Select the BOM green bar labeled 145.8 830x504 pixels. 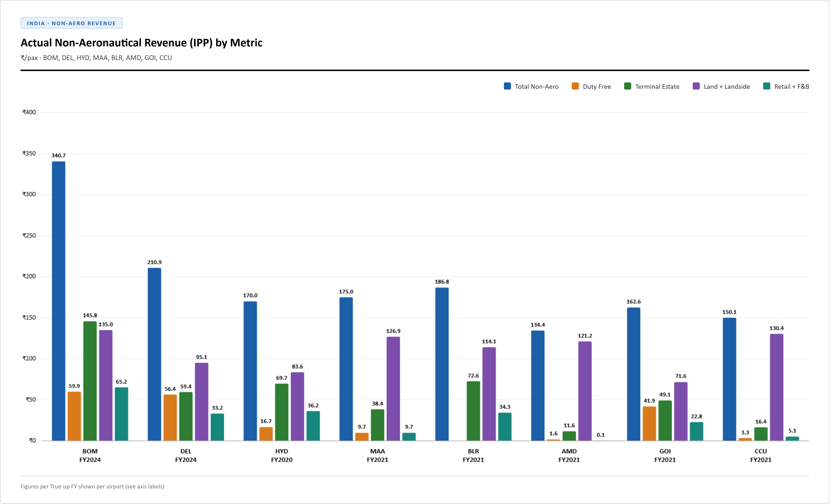[x=90, y=381]
